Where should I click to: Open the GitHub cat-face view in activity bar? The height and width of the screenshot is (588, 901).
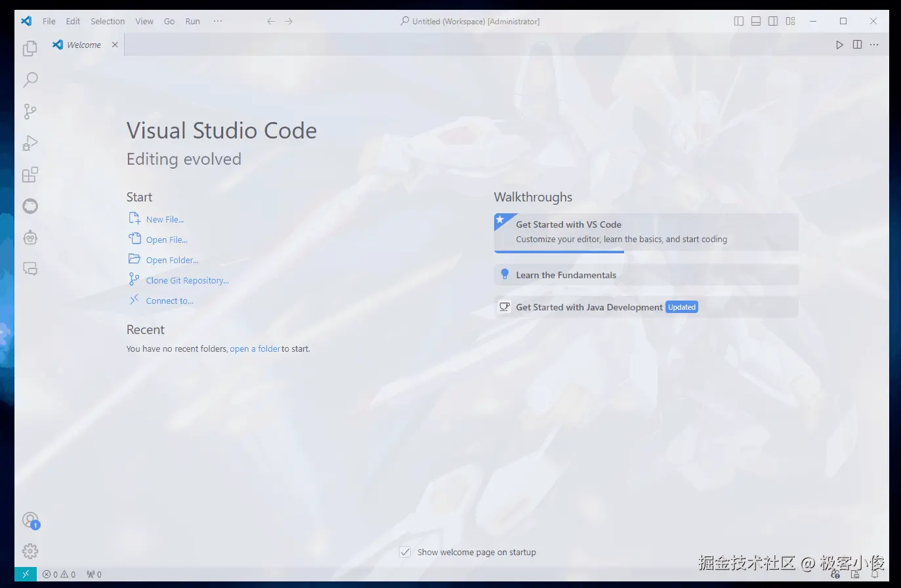(x=30, y=206)
